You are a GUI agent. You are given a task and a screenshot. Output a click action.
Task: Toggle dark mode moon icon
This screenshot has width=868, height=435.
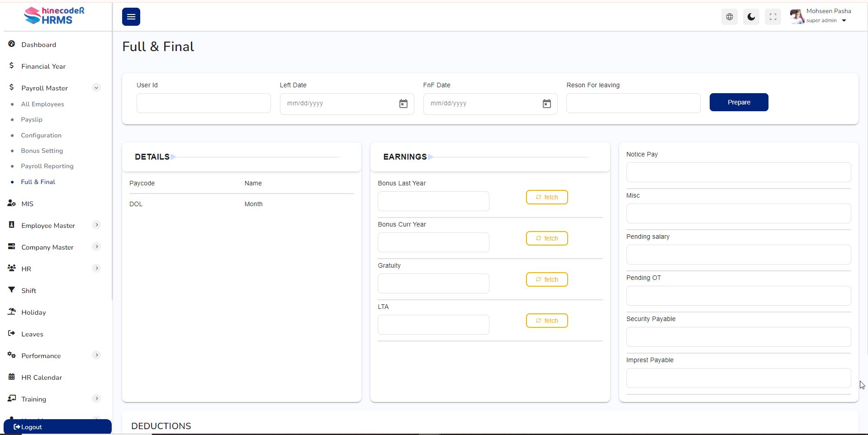click(x=751, y=17)
